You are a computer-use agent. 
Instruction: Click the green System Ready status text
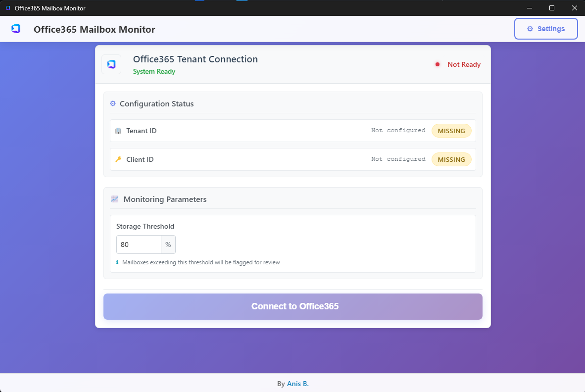pyautogui.click(x=154, y=72)
